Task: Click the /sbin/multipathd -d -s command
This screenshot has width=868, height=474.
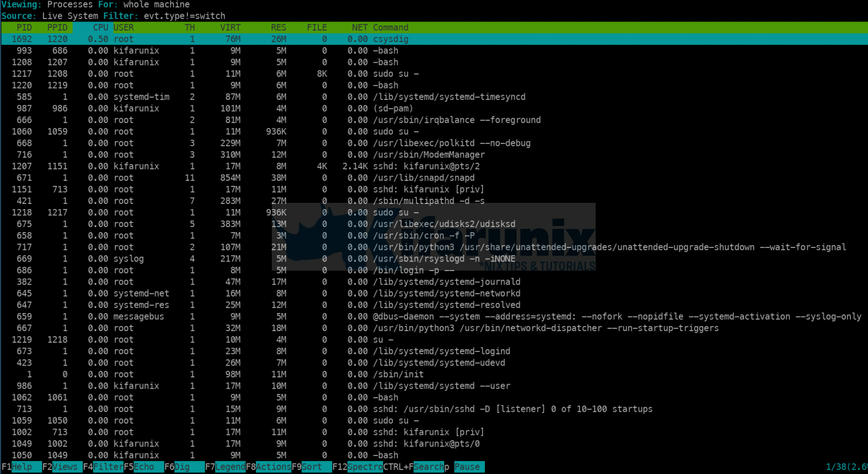Action: coord(429,201)
